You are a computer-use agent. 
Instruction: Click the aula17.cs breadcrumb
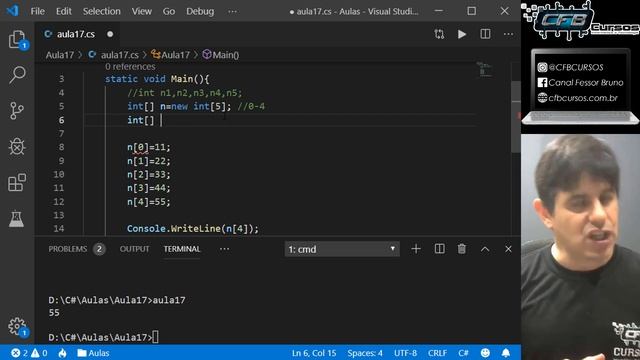[114, 55]
